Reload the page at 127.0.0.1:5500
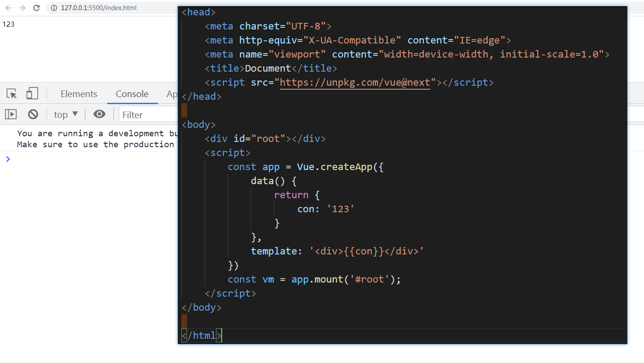 coord(36,8)
